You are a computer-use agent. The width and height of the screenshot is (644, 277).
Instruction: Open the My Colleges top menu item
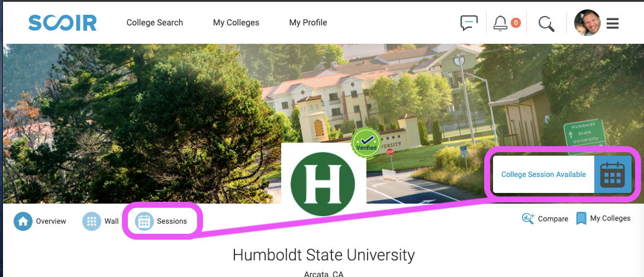pyautogui.click(x=236, y=23)
